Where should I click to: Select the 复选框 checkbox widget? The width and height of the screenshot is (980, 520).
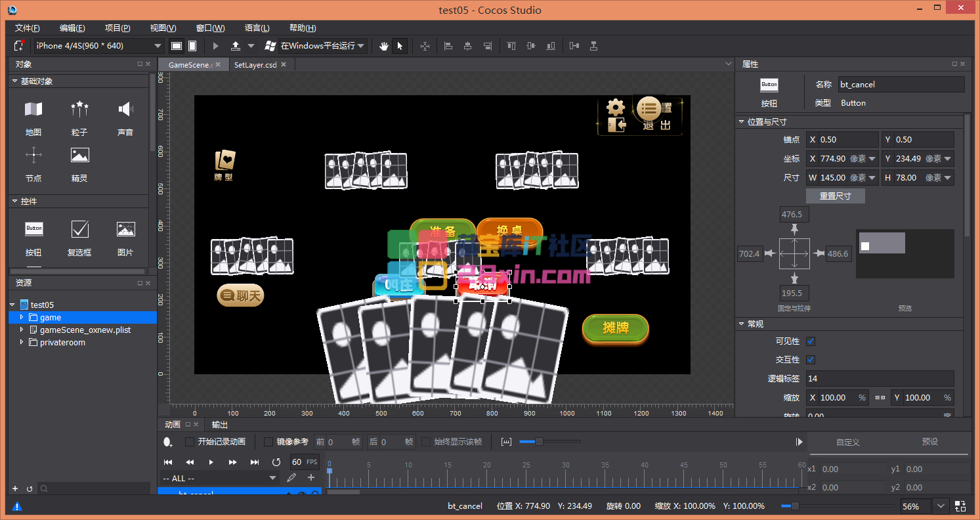79,238
